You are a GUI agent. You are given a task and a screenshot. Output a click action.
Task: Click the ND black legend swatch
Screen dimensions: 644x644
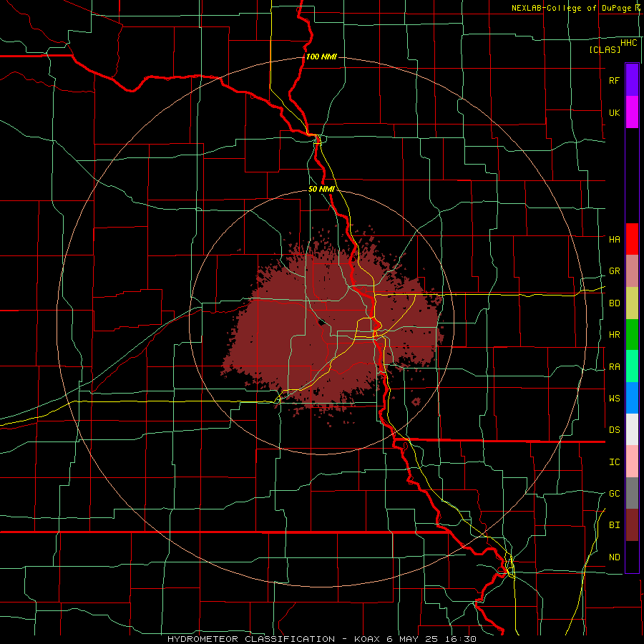pyautogui.click(x=632, y=557)
